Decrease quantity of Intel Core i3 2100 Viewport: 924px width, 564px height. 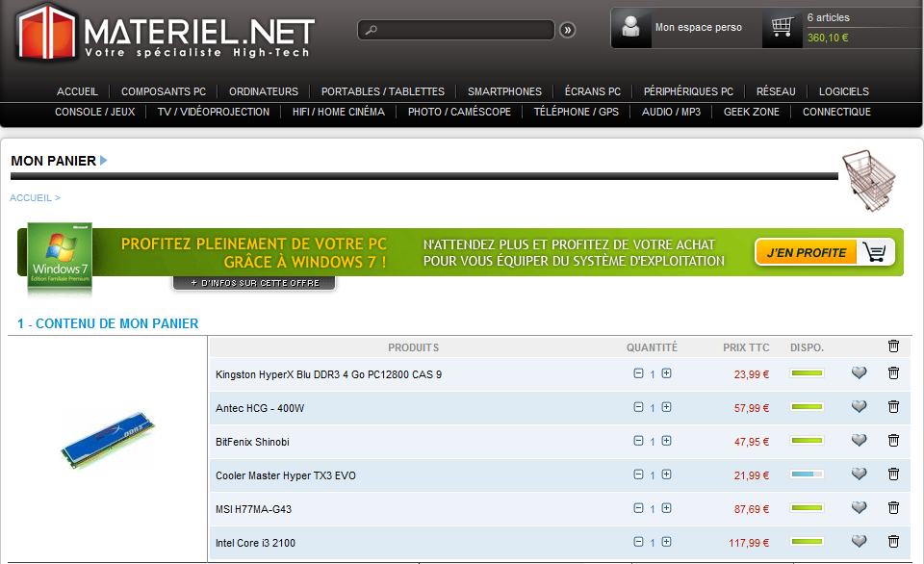pos(638,542)
